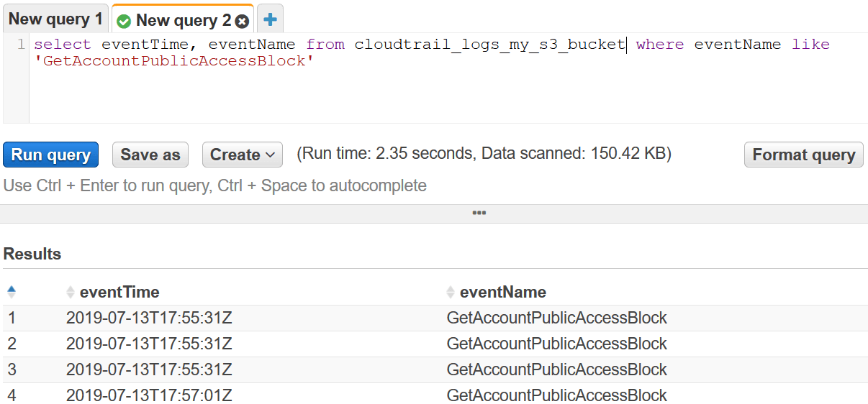Click the three-dot pane resize handle
This screenshot has width=868, height=404.
(479, 213)
